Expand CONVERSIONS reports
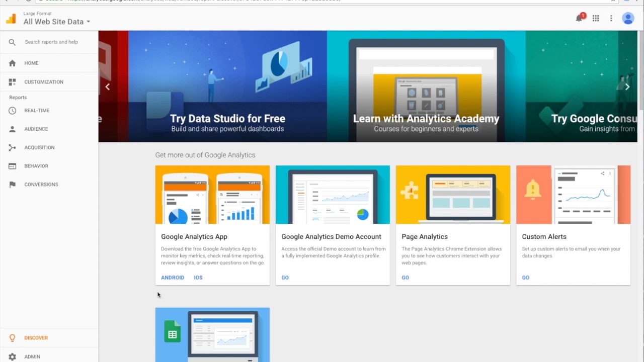The image size is (644, 362). (x=41, y=185)
